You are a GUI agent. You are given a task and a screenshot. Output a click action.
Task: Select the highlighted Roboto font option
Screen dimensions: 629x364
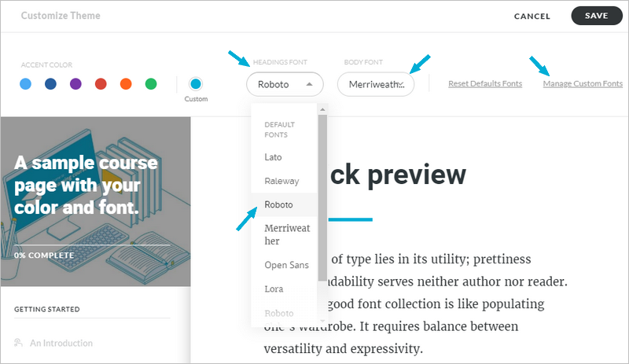[x=284, y=204]
